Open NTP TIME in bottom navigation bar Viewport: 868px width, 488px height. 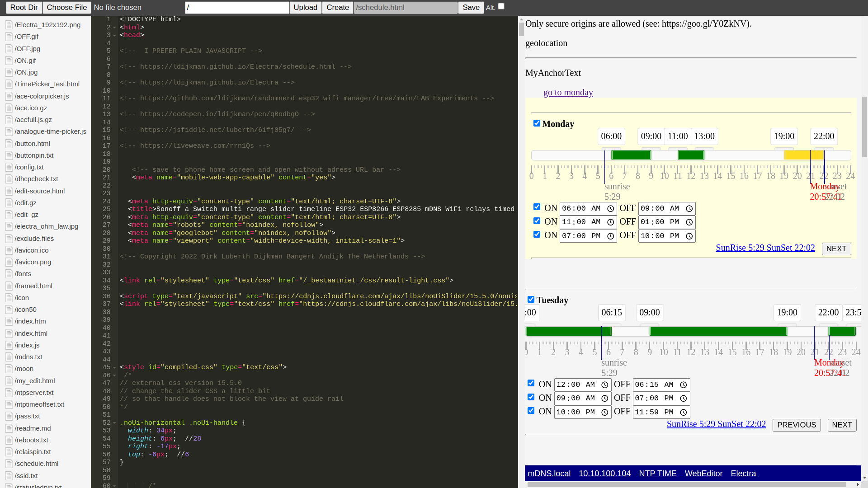[x=657, y=474]
